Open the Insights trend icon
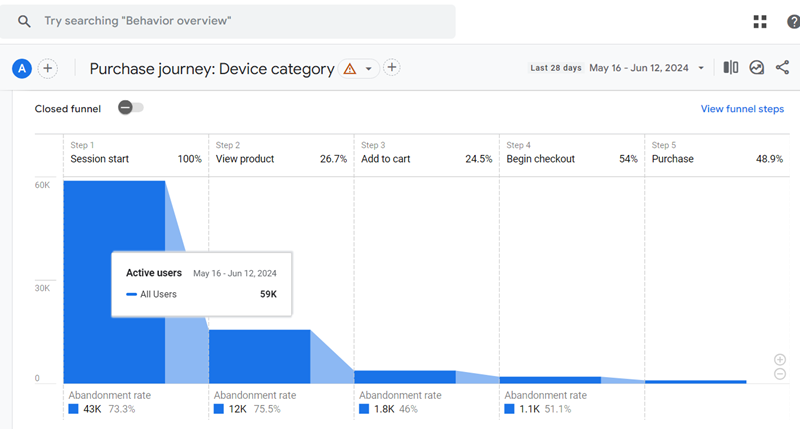Image resolution: width=800 pixels, height=429 pixels. 757,68
